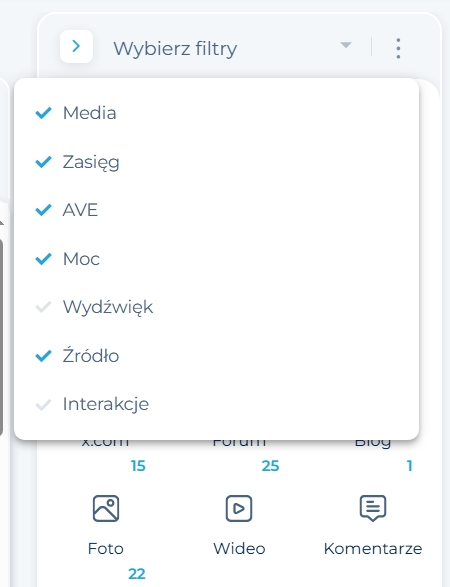Click the x.com count 15
Viewport: 450px width, 587px height.
[x=138, y=466]
